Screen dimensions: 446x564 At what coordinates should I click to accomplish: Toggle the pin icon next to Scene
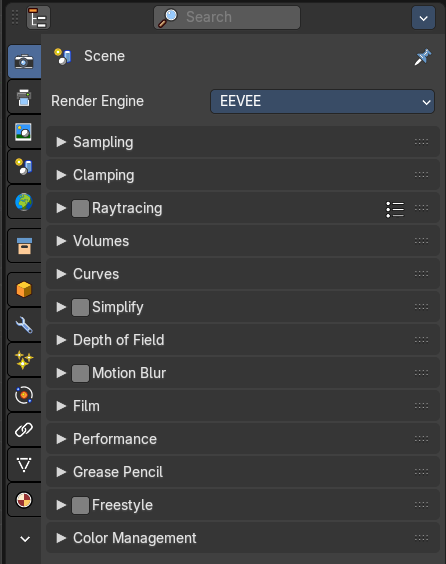click(423, 57)
